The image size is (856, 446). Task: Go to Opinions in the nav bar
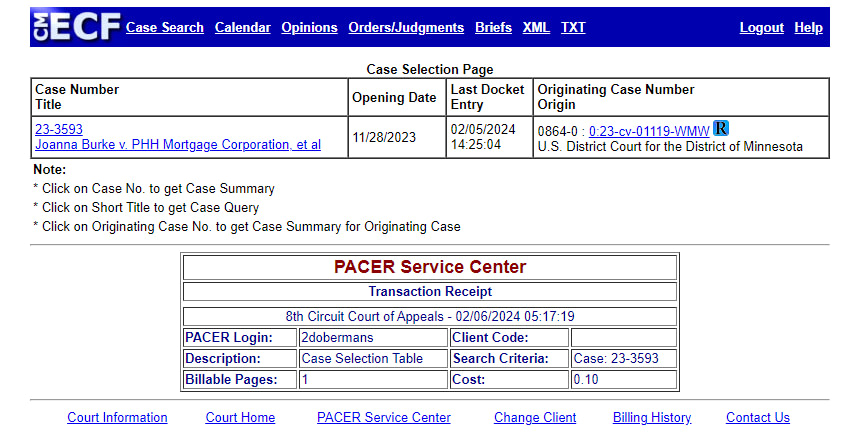pos(309,28)
